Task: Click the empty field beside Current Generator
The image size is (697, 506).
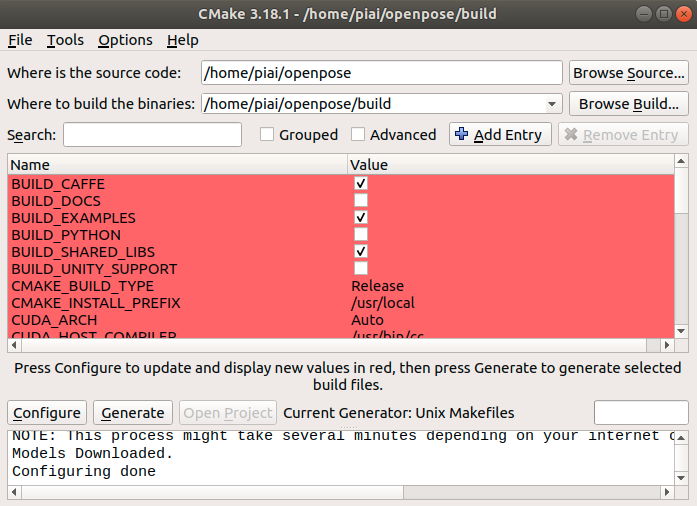Action: (641, 413)
